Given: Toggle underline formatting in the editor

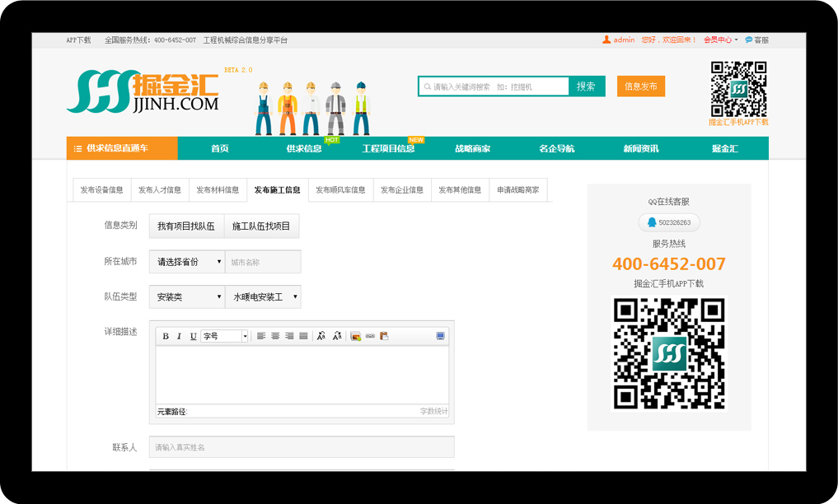Looking at the screenshot, I should click(x=194, y=336).
